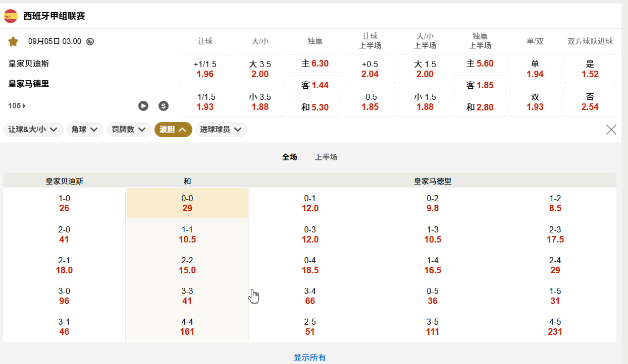Click the clock icon beside match time
628x364 pixels.
pos(90,41)
